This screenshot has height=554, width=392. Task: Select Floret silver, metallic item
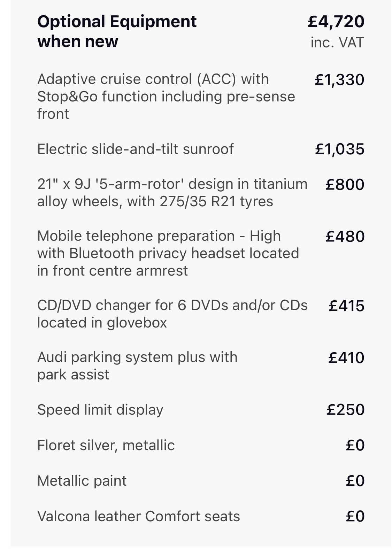(x=106, y=445)
